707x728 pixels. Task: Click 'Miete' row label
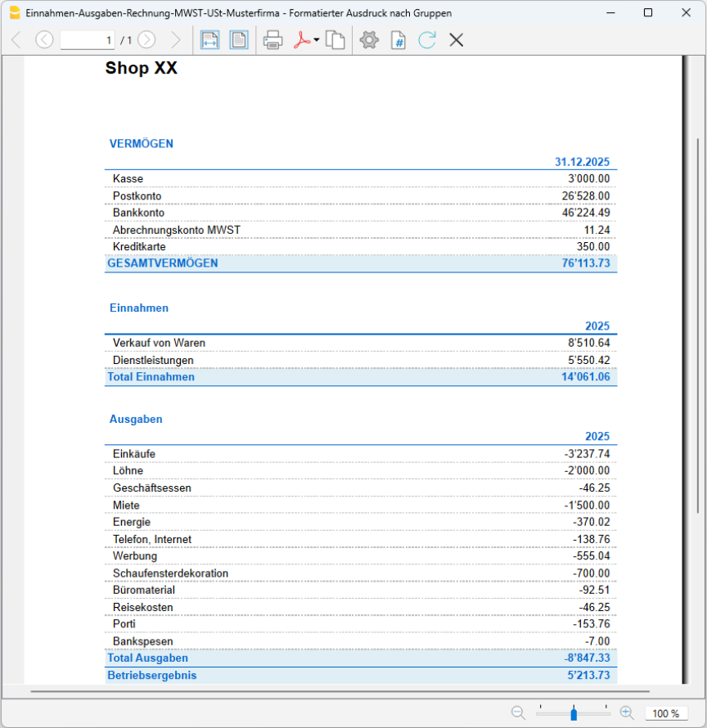126,506
